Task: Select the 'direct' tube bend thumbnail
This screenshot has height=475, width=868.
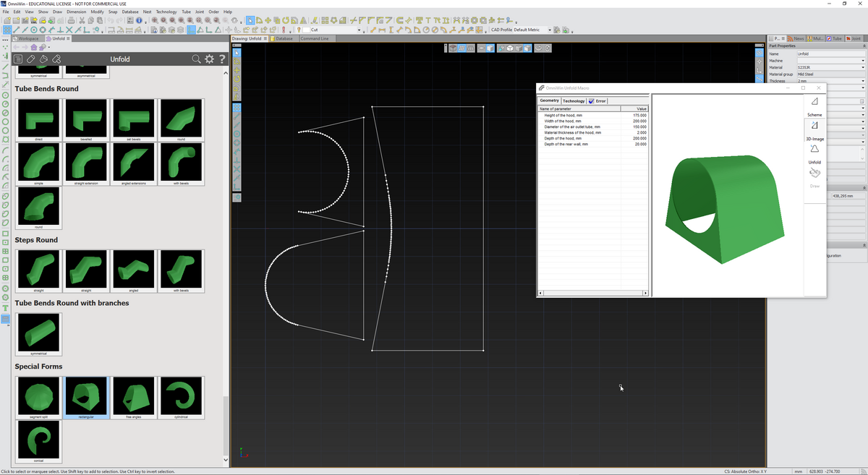Action: coord(38,120)
